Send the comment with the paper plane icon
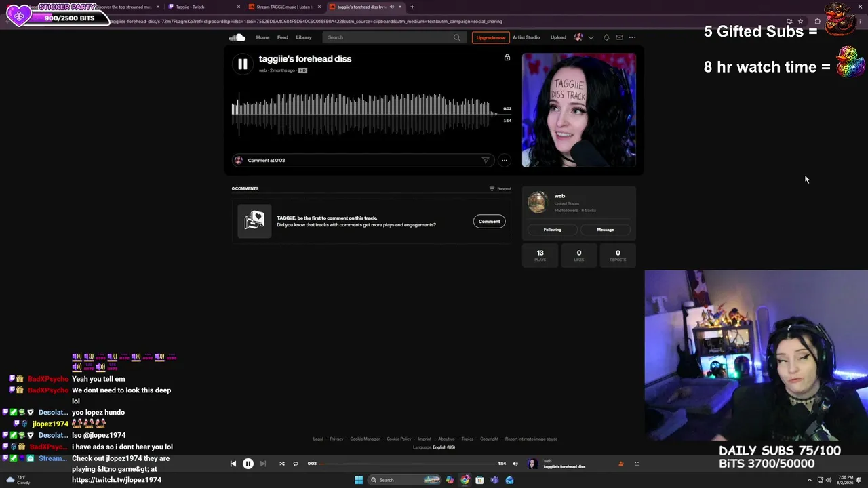The image size is (868, 488). coord(486,161)
